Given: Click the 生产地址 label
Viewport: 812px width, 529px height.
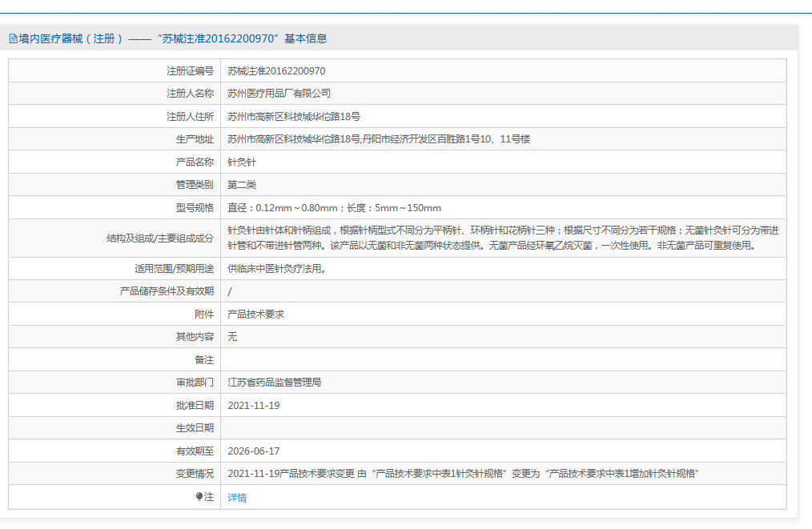Looking at the screenshot, I should coord(195,139).
